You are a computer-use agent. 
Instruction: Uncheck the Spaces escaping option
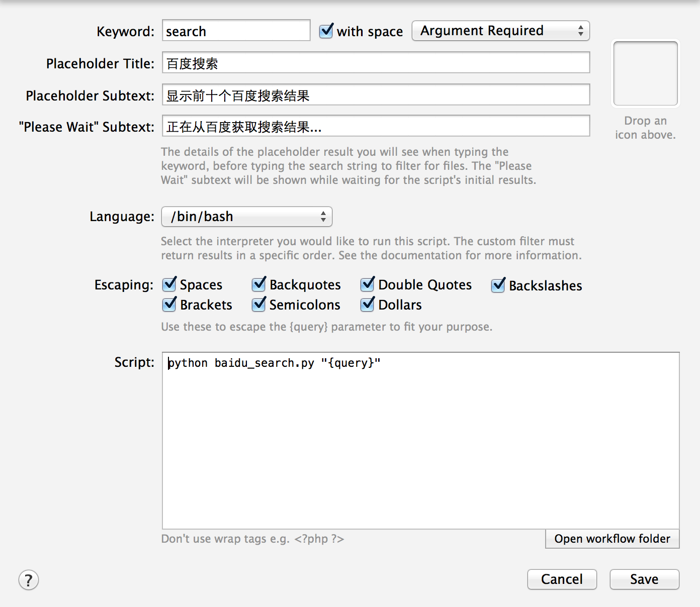[169, 284]
